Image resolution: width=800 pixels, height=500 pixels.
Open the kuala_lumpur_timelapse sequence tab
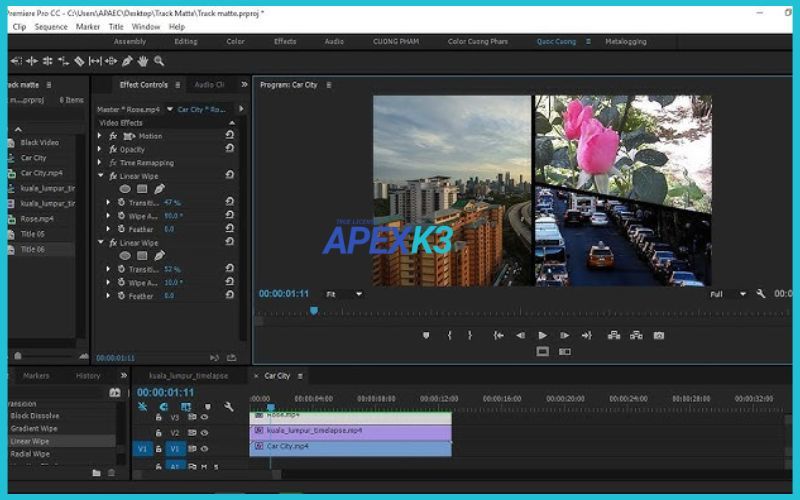pyautogui.click(x=188, y=376)
